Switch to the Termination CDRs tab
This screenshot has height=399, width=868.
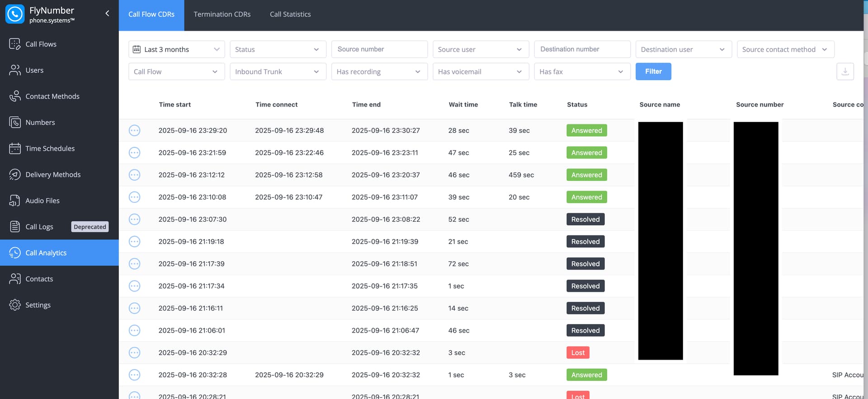tap(222, 14)
